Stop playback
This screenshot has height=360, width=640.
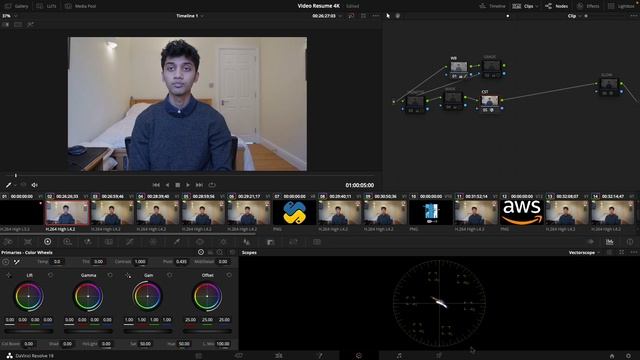(x=178, y=185)
